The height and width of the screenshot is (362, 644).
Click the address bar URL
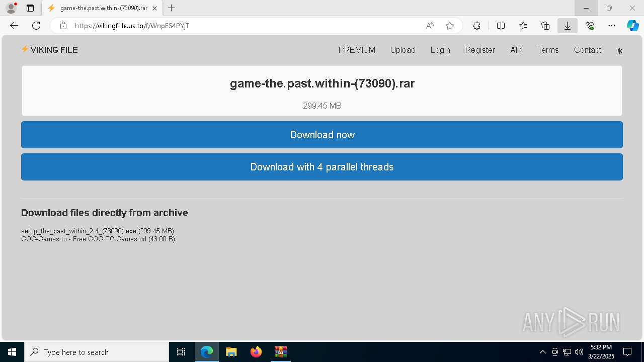pos(132,26)
